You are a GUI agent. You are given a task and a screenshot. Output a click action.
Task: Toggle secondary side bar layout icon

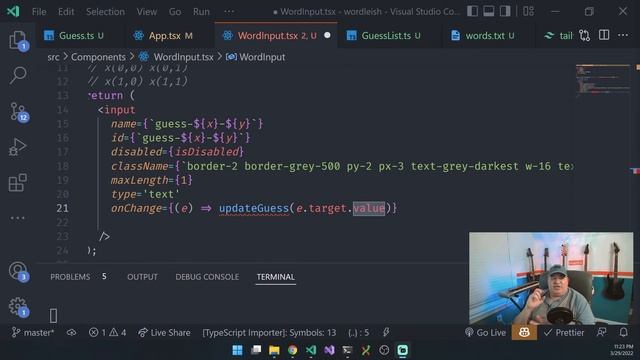pos(505,11)
